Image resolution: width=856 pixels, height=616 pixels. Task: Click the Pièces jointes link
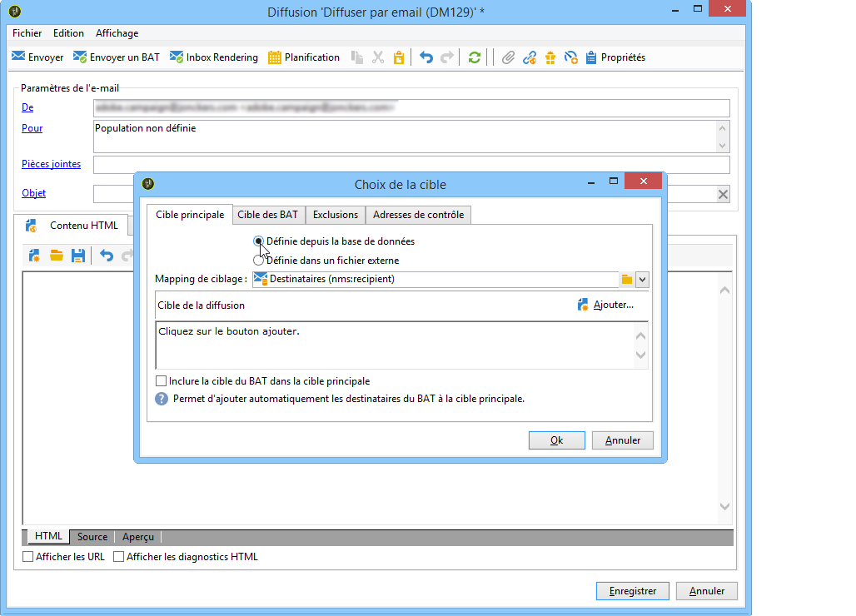pos(52,164)
